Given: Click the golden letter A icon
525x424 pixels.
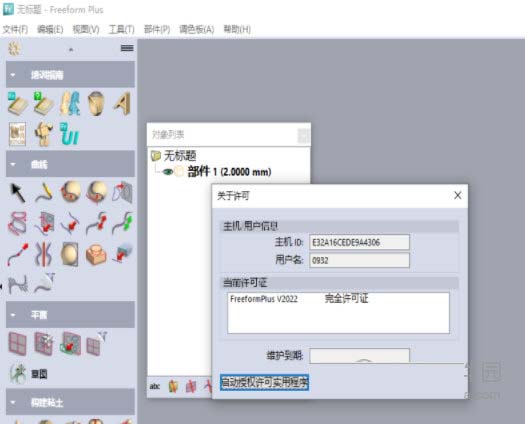Looking at the screenshot, I should 122,103.
